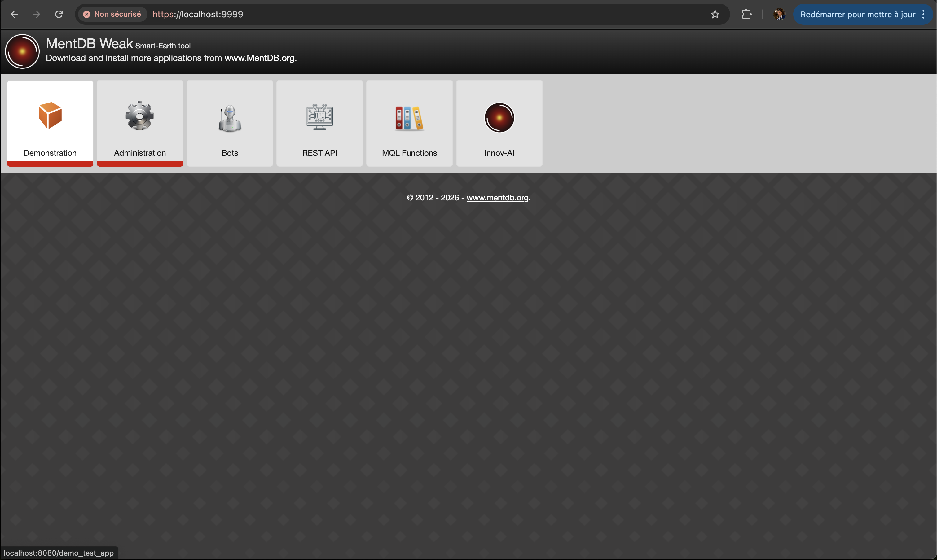Open the Administration gear icon
Screen dimensions: 937x560
click(140, 116)
